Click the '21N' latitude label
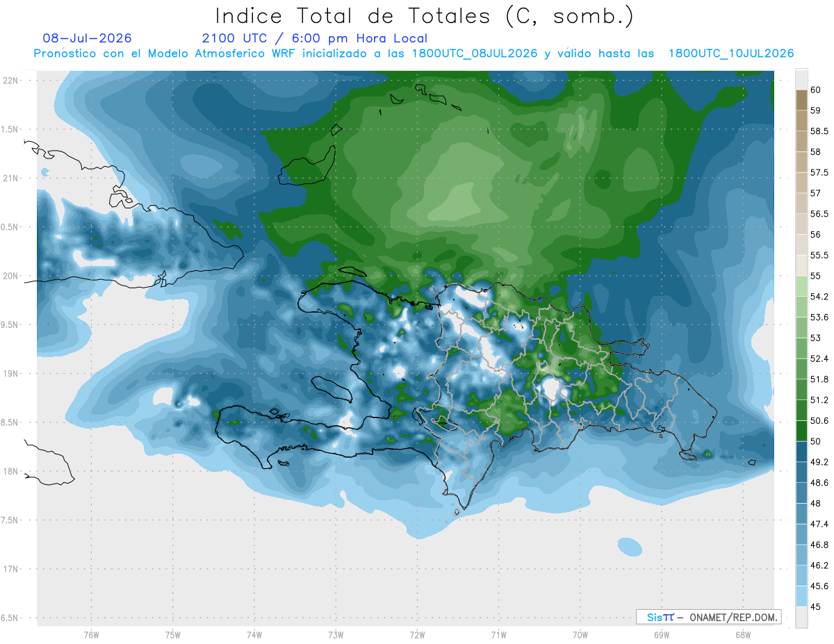834x644 pixels. (x=10, y=178)
